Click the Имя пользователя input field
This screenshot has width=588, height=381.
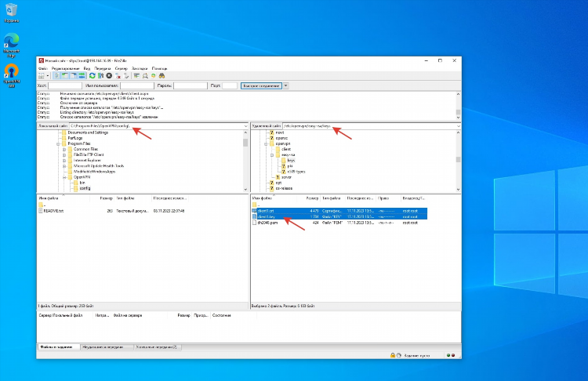coord(137,86)
